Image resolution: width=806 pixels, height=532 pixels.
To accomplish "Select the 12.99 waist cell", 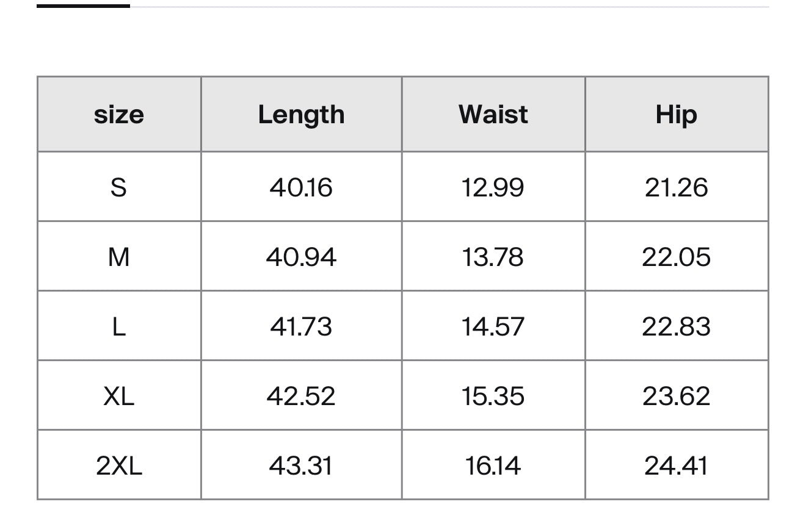I will click(493, 187).
